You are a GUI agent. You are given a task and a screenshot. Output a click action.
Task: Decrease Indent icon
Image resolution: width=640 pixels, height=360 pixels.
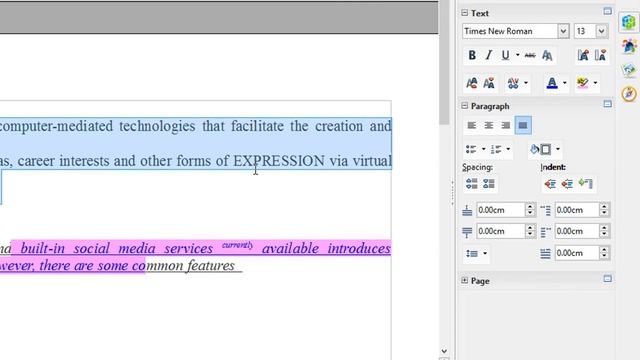[x=567, y=184]
